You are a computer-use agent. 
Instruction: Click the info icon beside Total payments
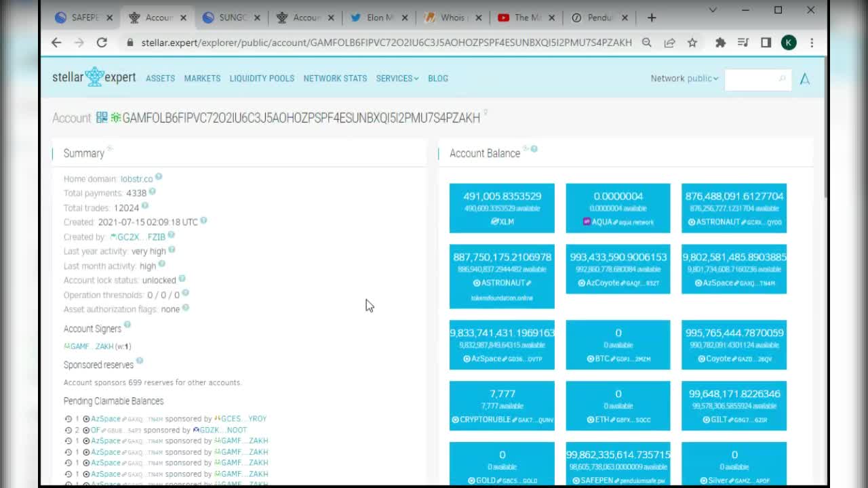tap(153, 191)
